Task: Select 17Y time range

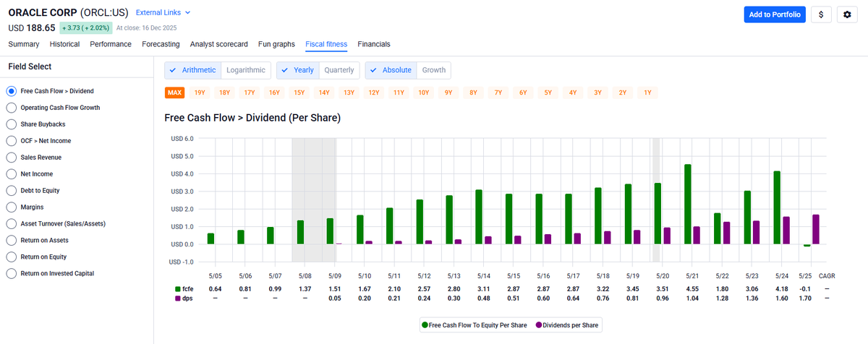Action: (250, 93)
